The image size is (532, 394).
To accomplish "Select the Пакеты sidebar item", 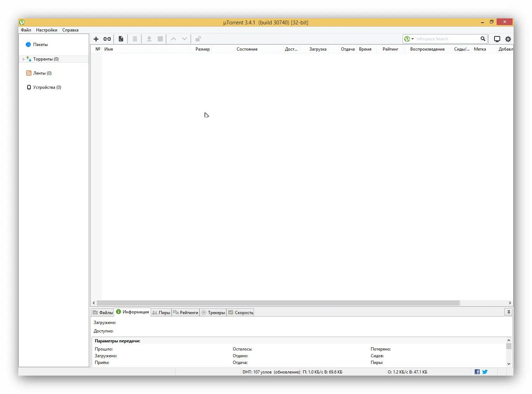I will point(40,45).
